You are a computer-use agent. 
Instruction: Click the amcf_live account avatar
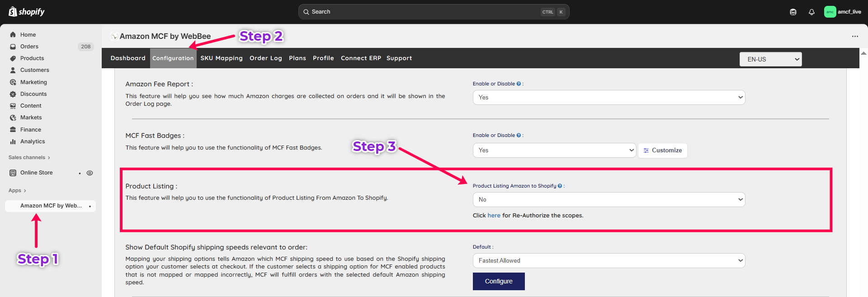(x=830, y=12)
